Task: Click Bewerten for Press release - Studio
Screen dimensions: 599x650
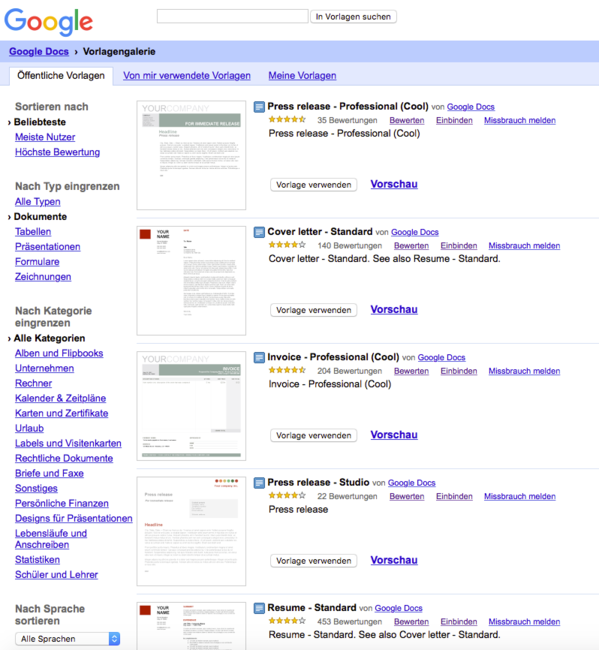Action: 407,497
